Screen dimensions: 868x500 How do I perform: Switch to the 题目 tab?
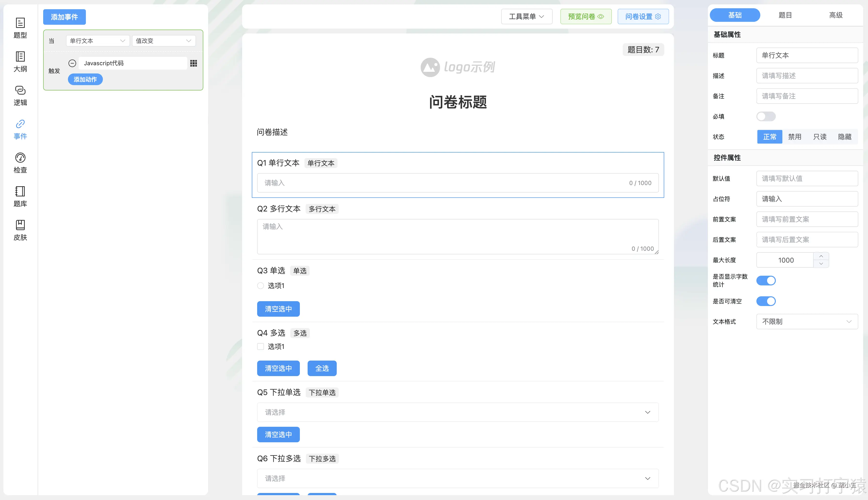click(x=786, y=15)
